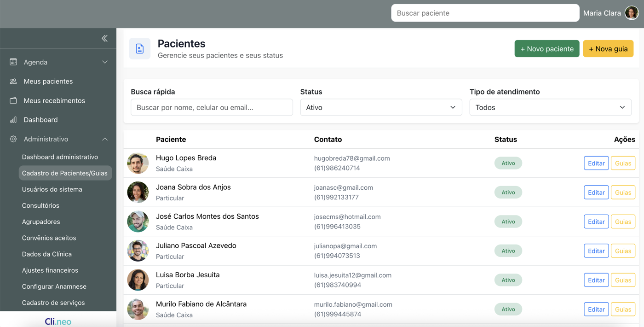Viewport: 644px width, 327px height.
Task: Click the + Nova guia button
Action: [608, 49]
